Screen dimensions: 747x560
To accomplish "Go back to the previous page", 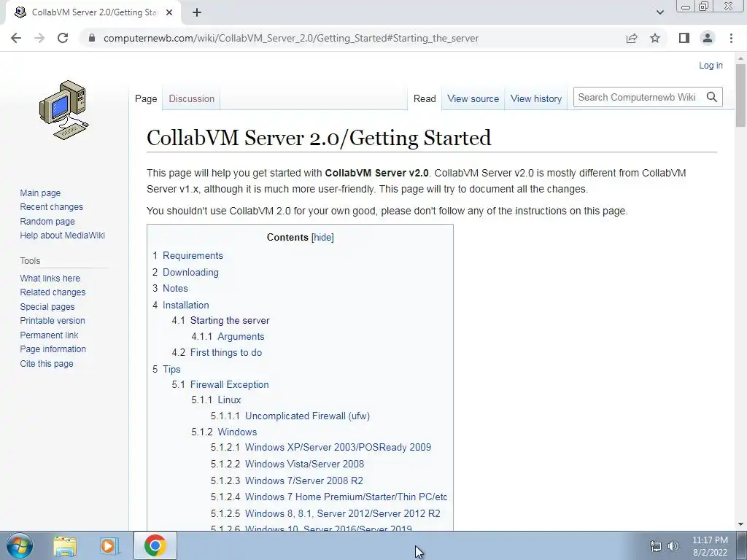I will pyautogui.click(x=16, y=38).
